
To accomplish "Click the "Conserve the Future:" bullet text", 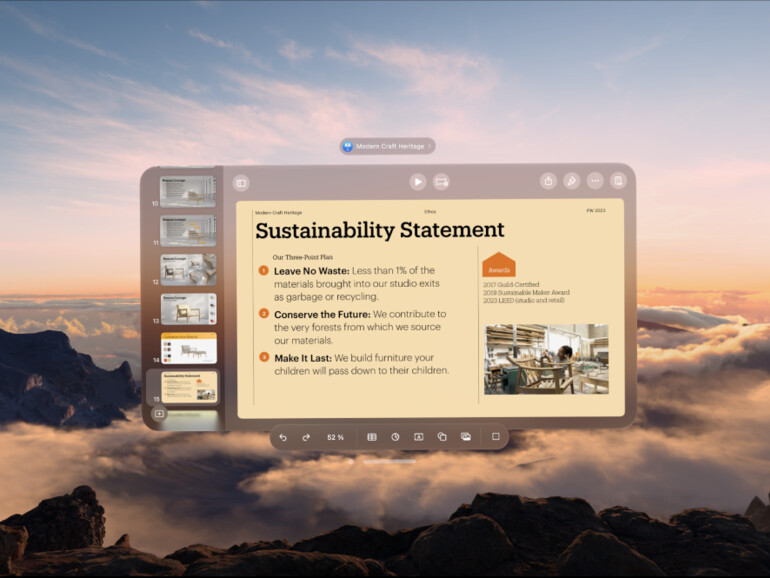I will (x=322, y=314).
